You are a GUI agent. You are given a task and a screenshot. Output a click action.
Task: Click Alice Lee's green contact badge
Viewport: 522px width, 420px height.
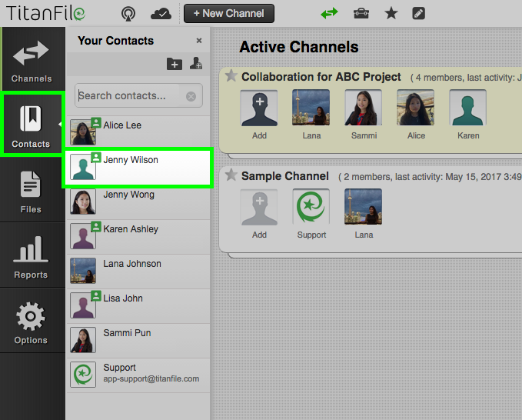click(96, 122)
